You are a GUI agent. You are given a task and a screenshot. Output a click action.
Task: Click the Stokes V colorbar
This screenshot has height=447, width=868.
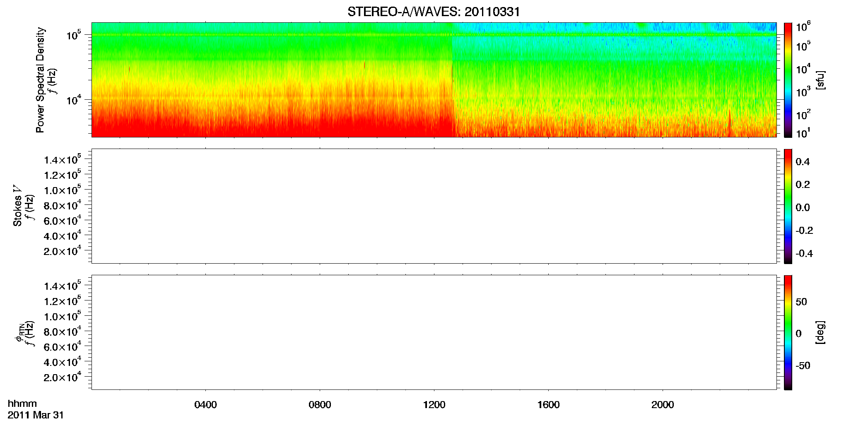pos(788,206)
